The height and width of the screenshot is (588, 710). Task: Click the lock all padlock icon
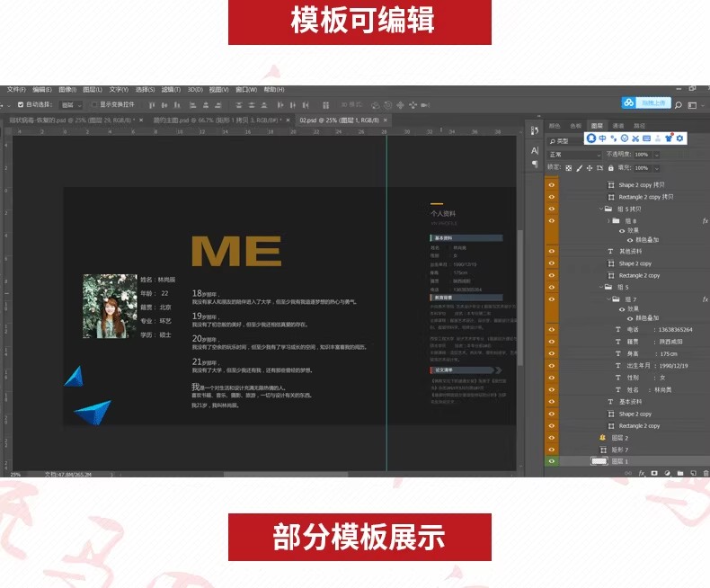610,168
